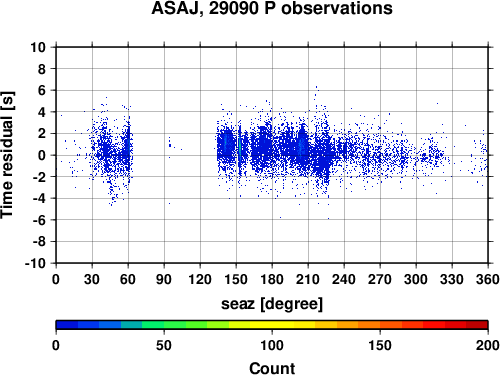The height and width of the screenshot is (375, 500).
Task: Click the Time residual y-axis label
Action: pyautogui.click(x=7, y=155)
